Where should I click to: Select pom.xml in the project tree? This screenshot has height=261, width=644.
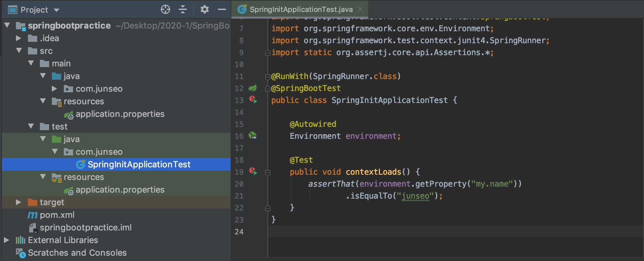tap(57, 215)
